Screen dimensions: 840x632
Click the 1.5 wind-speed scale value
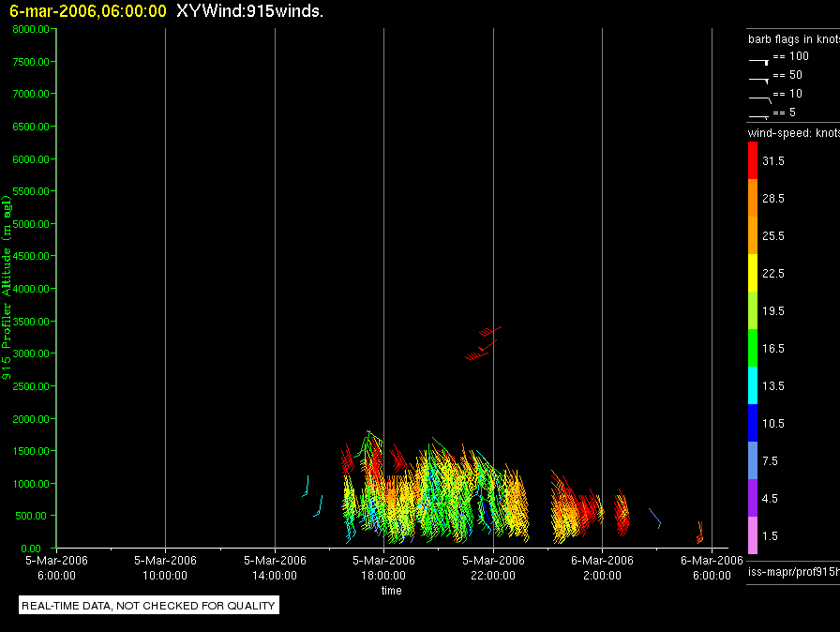click(x=770, y=535)
